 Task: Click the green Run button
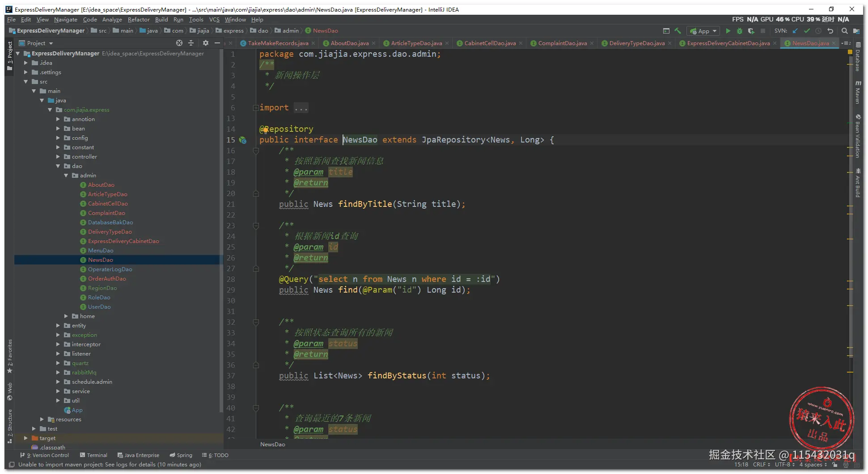[x=728, y=31]
